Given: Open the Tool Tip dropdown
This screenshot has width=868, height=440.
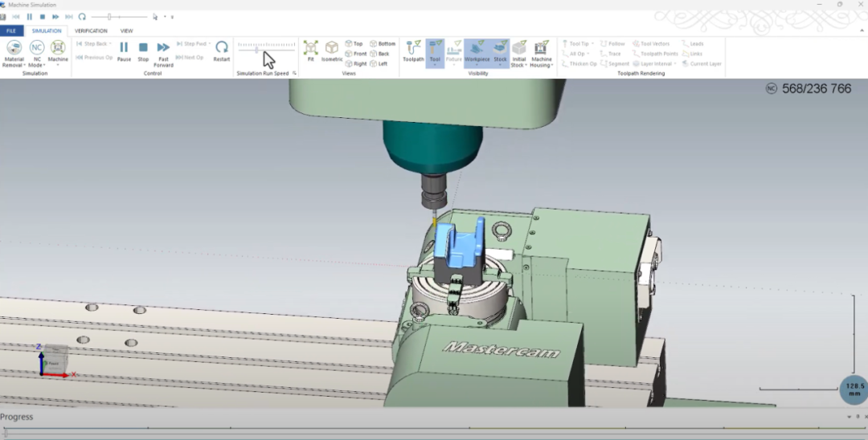Looking at the screenshot, I should tap(593, 43).
